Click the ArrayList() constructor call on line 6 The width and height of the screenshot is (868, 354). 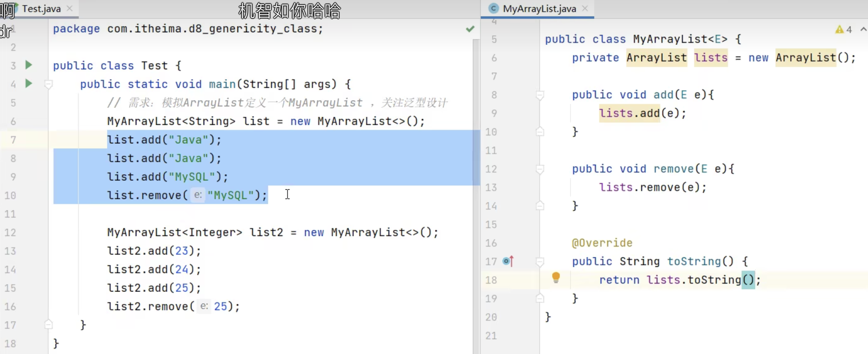[812, 57]
